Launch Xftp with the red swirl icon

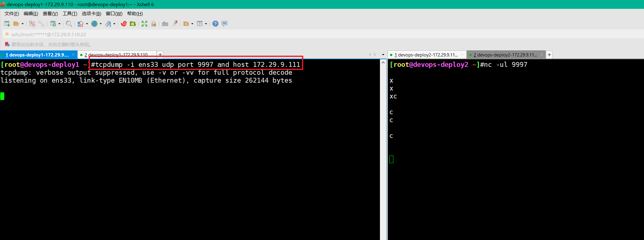124,24
